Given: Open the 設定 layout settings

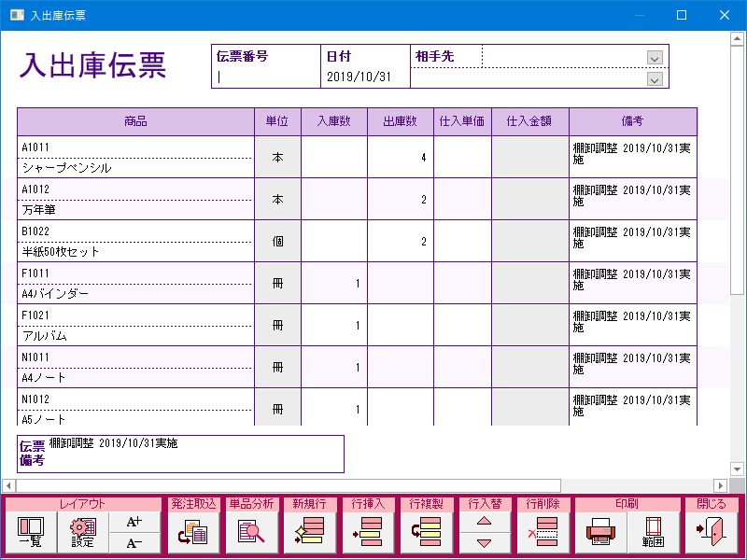Looking at the screenshot, I should point(83,533).
